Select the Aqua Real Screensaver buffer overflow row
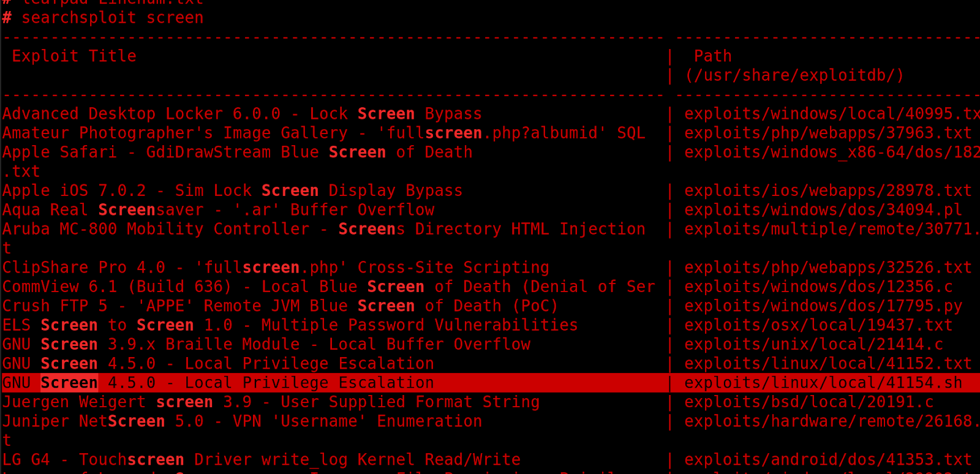 [218, 210]
